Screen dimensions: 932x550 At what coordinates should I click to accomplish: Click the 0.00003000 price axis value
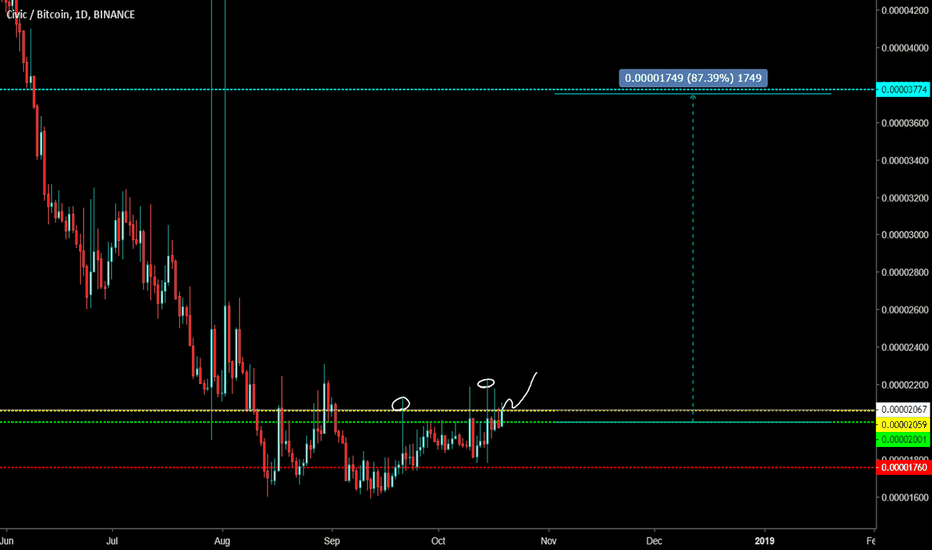(x=905, y=235)
